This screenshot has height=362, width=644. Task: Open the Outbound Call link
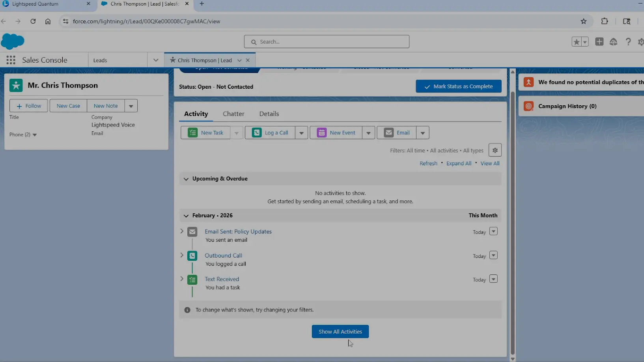coord(223,256)
